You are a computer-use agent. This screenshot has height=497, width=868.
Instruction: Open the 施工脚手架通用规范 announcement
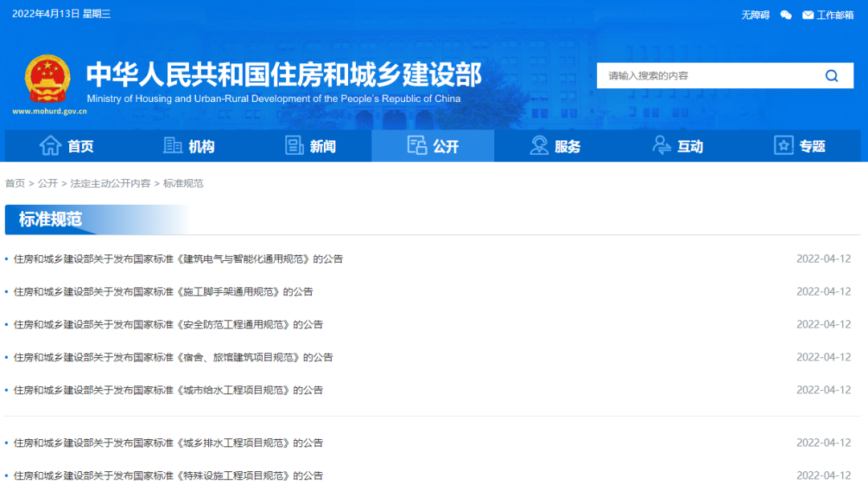pos(163,291)
